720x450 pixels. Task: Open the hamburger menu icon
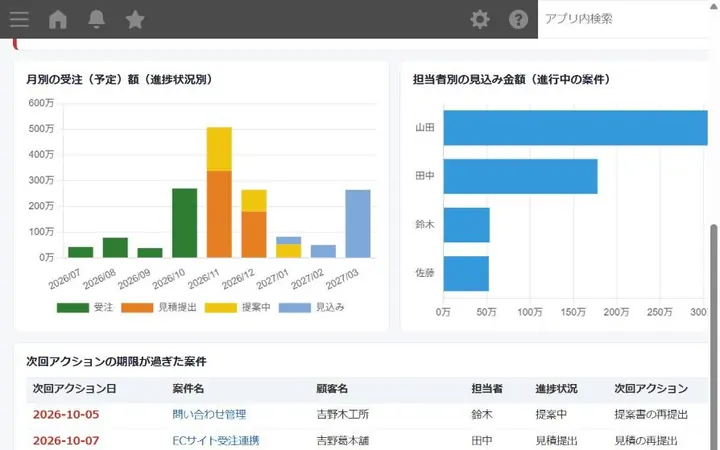pos(19,19)
